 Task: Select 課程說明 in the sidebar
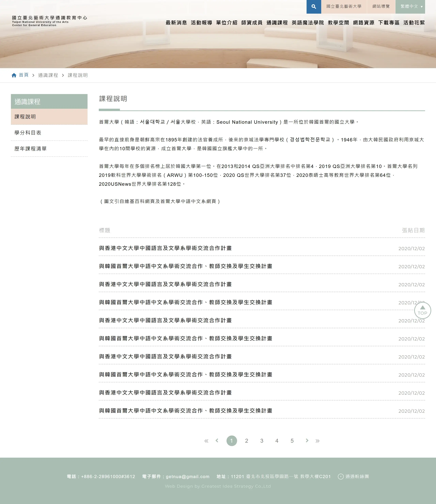(x=49, y=117)
